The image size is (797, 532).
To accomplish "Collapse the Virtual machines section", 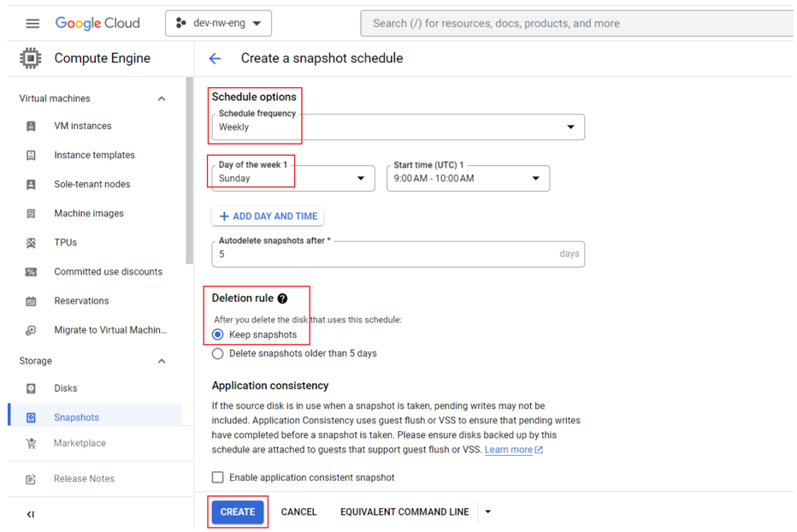I will pyautogui.click(x=162, y=98).
